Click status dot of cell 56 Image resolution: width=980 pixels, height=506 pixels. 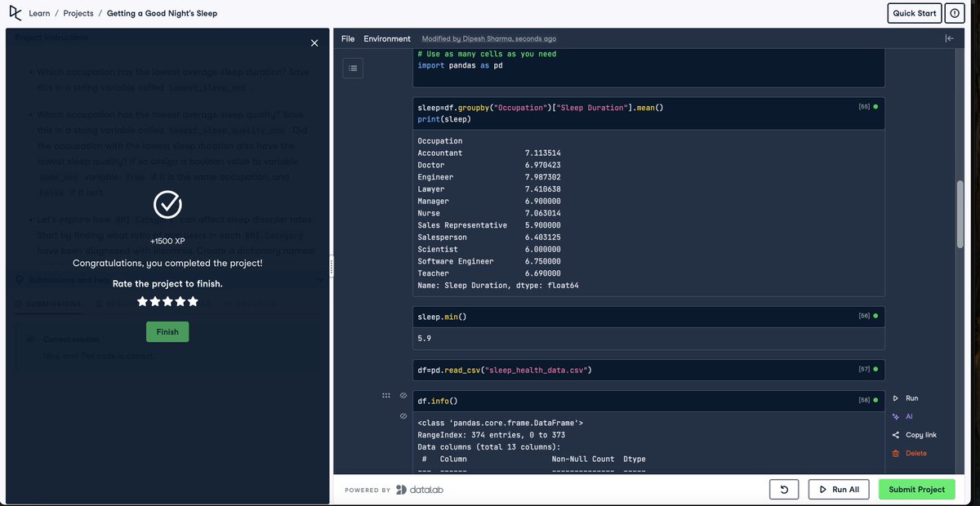[876, 316]
